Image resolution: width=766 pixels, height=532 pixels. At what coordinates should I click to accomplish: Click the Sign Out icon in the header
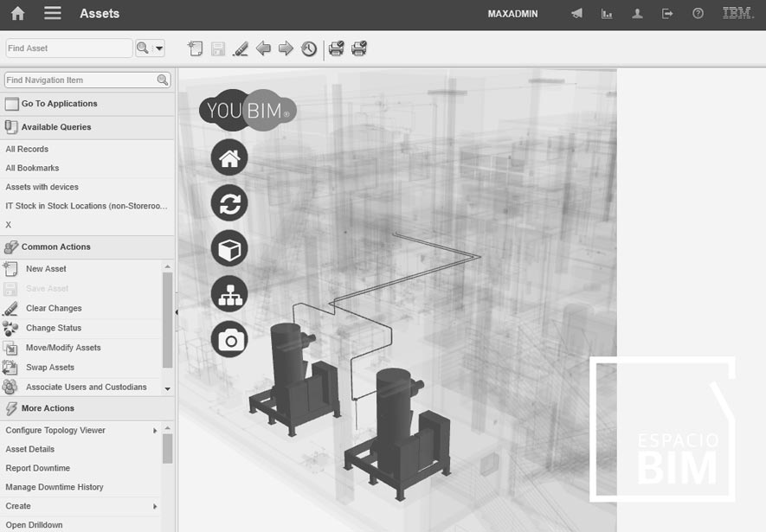[x=667, y=13]
